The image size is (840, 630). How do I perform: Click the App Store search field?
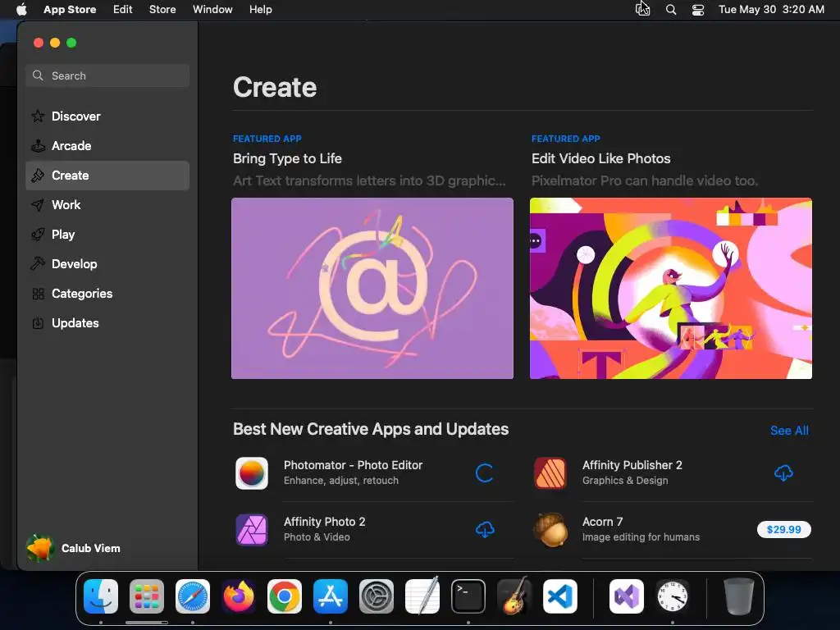point(107,75)
